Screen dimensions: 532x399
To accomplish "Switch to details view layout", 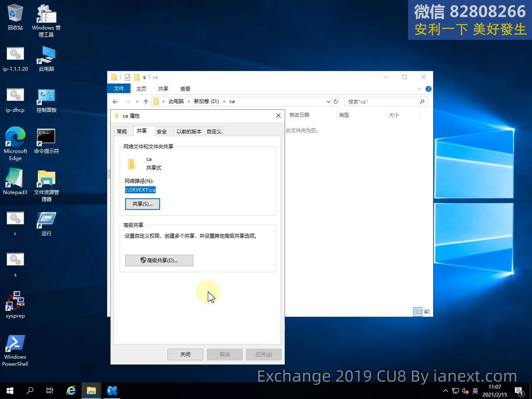I will [x=418, y=312].
